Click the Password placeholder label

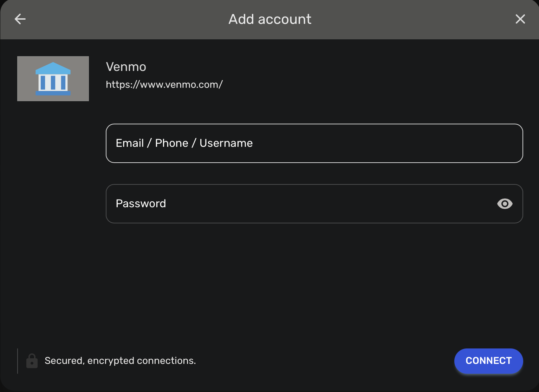click(x=141, y=204)
